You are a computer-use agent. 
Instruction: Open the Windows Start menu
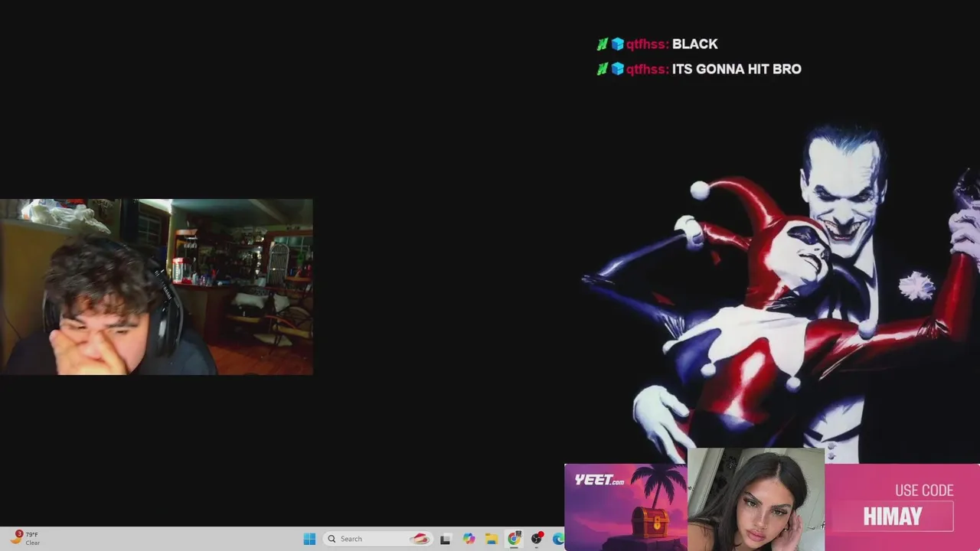[309, 539]
